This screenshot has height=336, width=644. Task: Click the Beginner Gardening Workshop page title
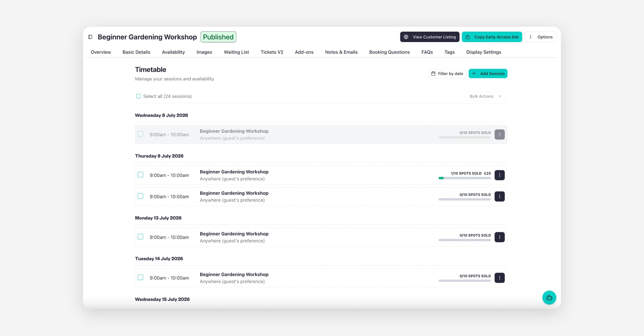pos(147,37)
